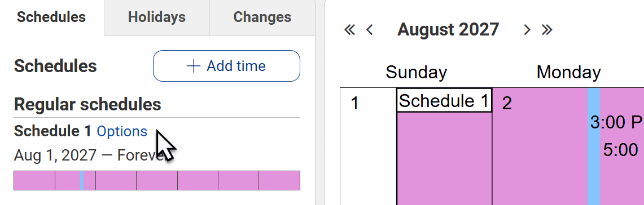Image resolution: width=644 pixels, height=205 pixels.
Task: Go to next month arrow
Action: pos(527,30)
